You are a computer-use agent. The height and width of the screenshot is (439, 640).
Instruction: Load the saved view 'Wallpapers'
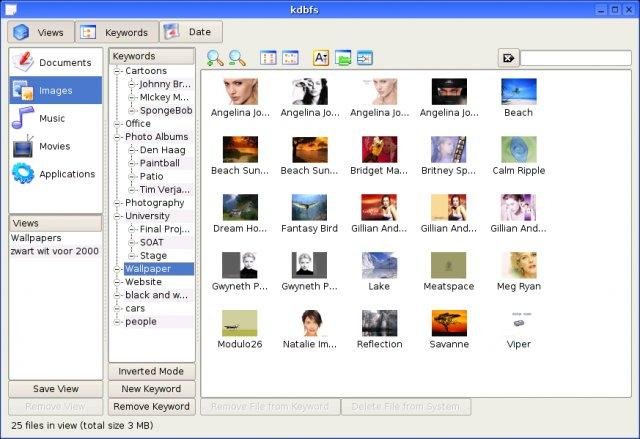pyautogui.click(x=36, y=238)
